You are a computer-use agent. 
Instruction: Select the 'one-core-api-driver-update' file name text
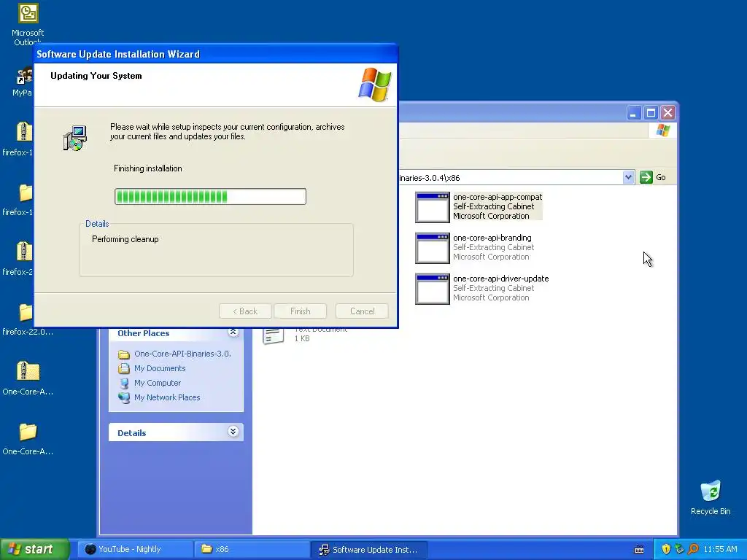(x=500, y=279)
